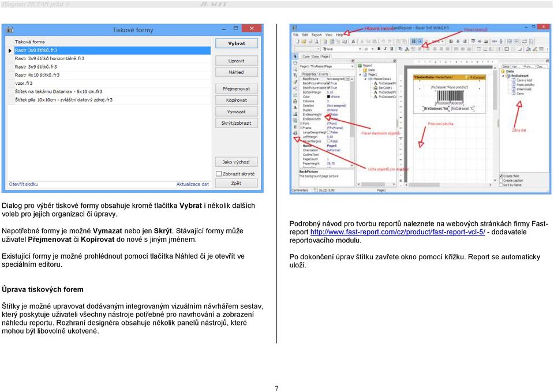Open the Report menu in FastReport
The image size is (554, 392).
(317, 35)
